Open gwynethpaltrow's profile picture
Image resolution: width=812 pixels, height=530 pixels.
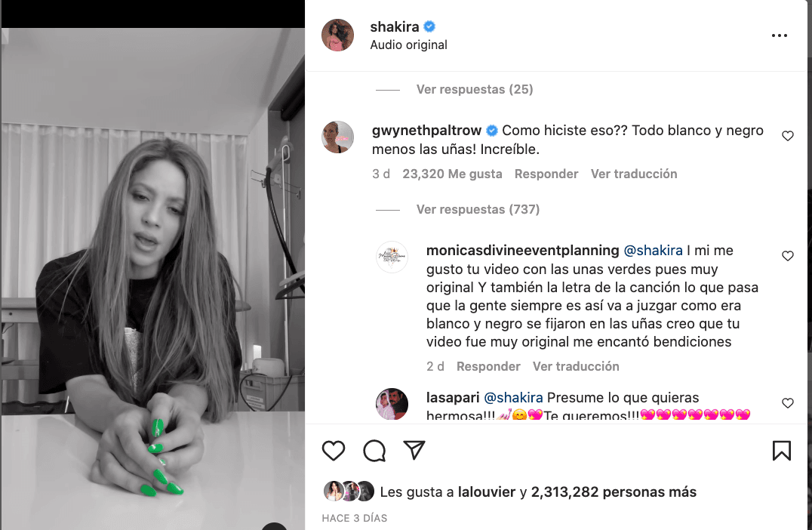[x=337, y=137]
